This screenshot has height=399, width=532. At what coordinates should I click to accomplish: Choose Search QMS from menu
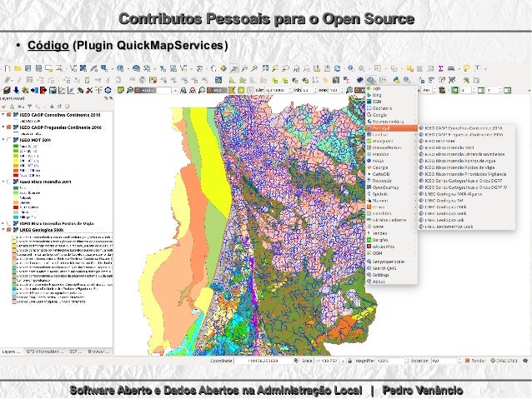[392, 268]
